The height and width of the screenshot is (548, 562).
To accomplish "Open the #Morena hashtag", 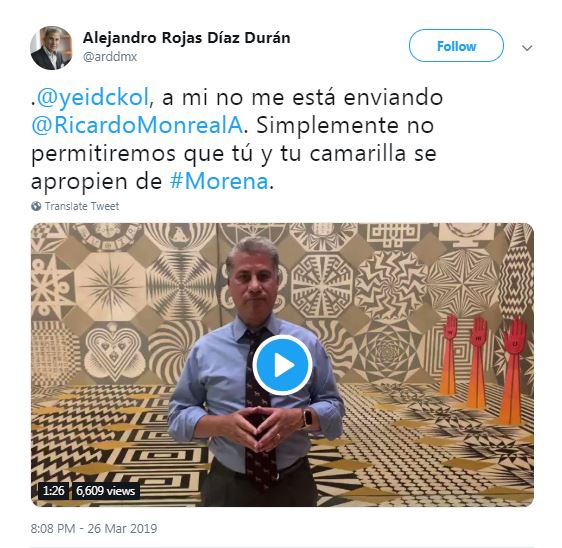I will click(219, 181).
